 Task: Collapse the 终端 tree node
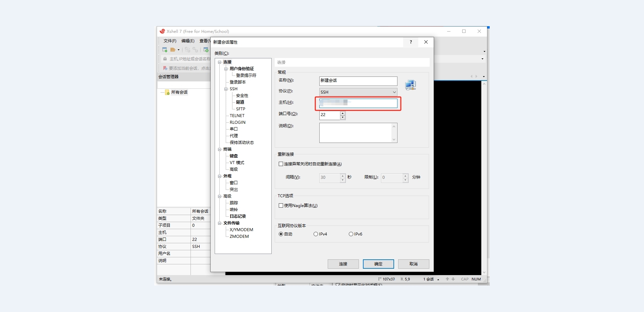220,149
